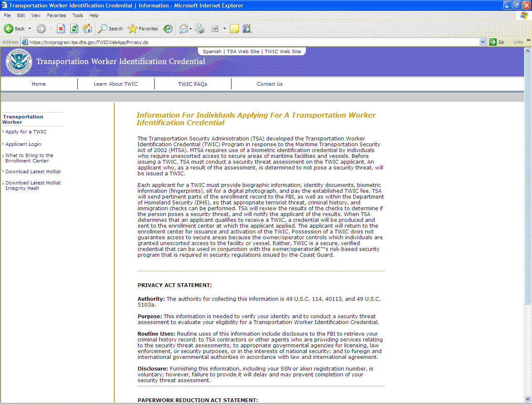This screenshot has height=405, width=532.
Task: Edit the page with the Word icon
Action: pyautogui.click(x=215, y=29)
